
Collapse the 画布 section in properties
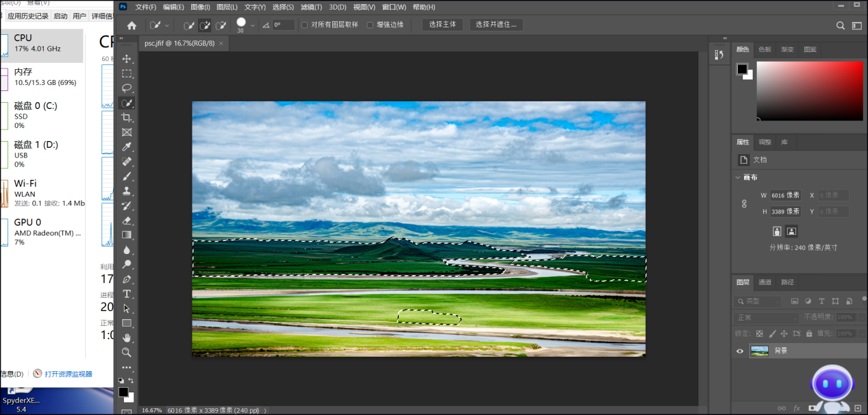[738, 177]
